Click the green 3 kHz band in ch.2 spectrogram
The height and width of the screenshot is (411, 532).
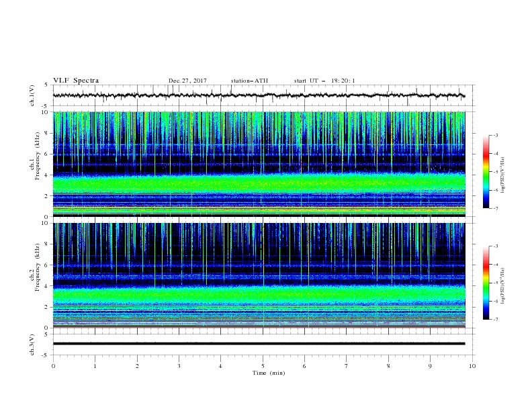click(259, 293)
